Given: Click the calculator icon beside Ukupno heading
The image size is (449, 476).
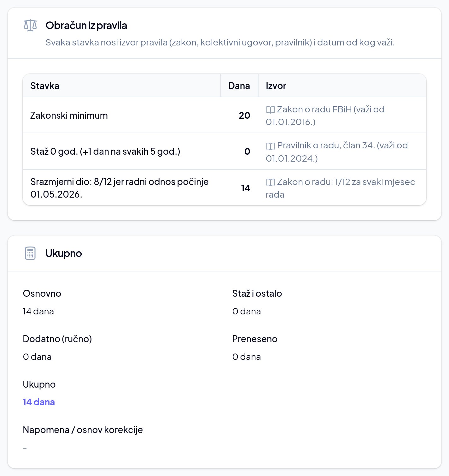Looking at the screenshot, I should point(30,253).
